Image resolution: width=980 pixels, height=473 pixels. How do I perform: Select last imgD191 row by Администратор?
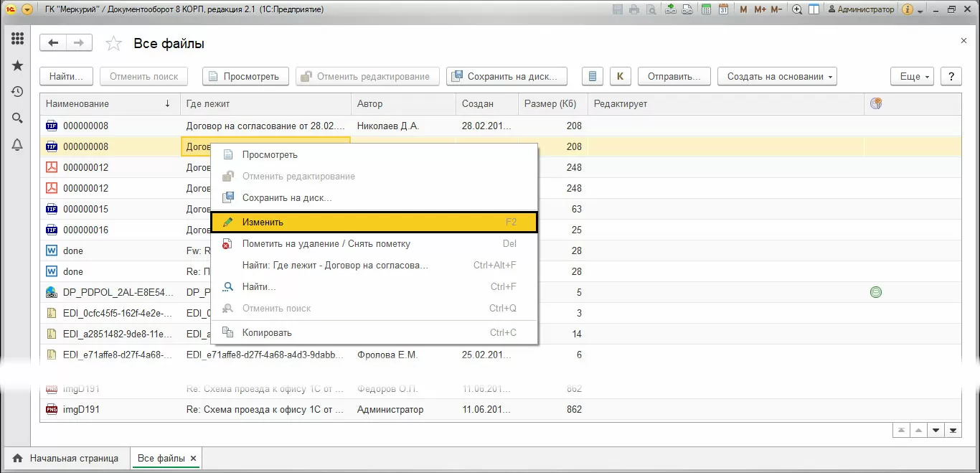point(501,409)
